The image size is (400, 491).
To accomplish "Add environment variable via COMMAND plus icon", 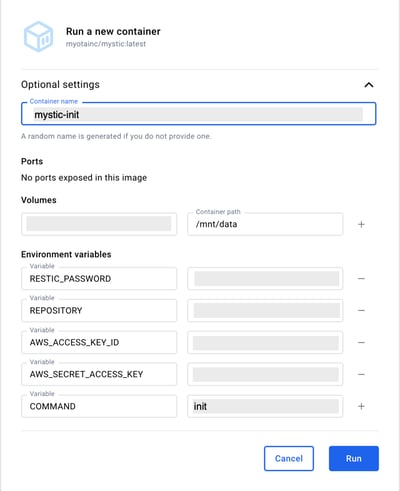I will [361, 406].
